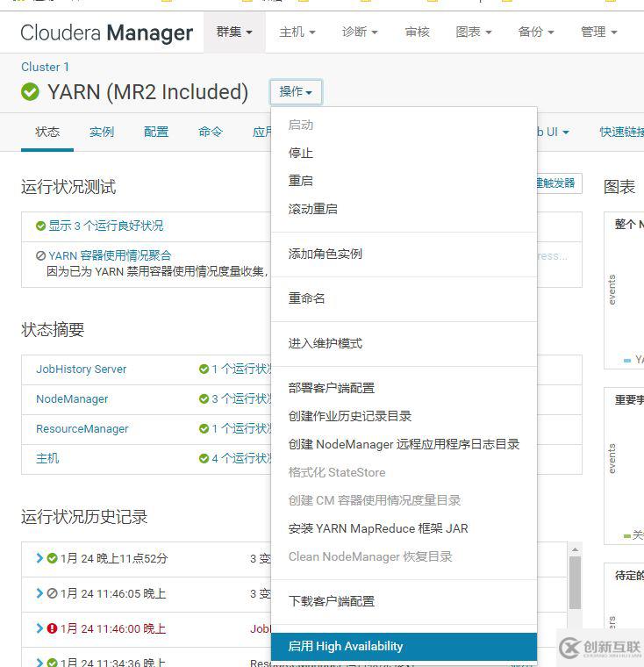Choose 启用 High Availability menu entry
The image size is (644, 667).
[404, 646]
